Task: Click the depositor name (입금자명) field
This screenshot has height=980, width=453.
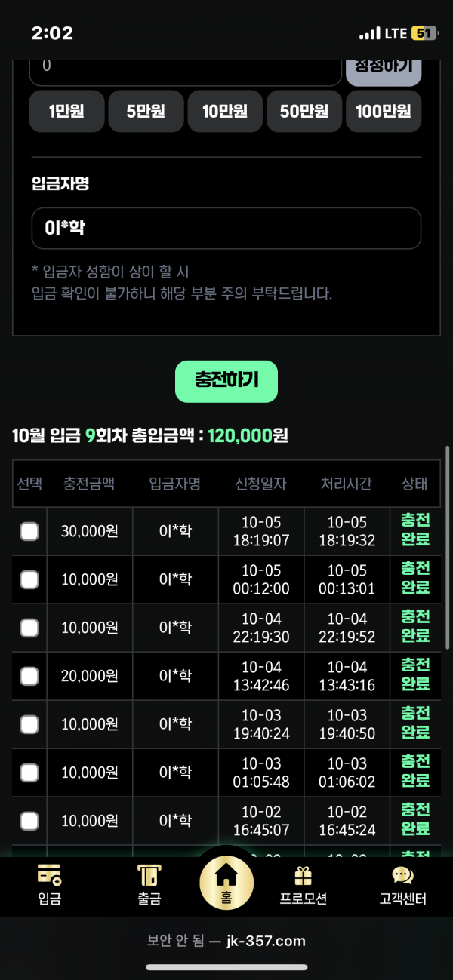Action: [x=226, y=228]
